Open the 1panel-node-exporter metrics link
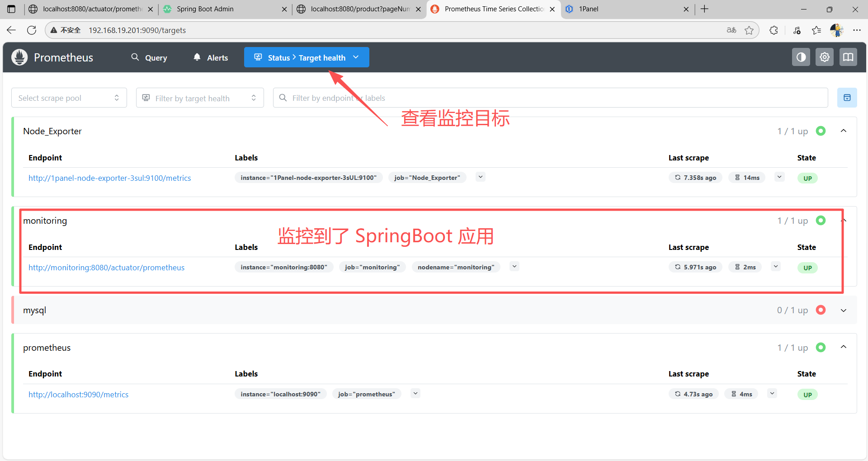Image resolution: width=868 pixels, height=461 pixels. click(x=110, y=178)
